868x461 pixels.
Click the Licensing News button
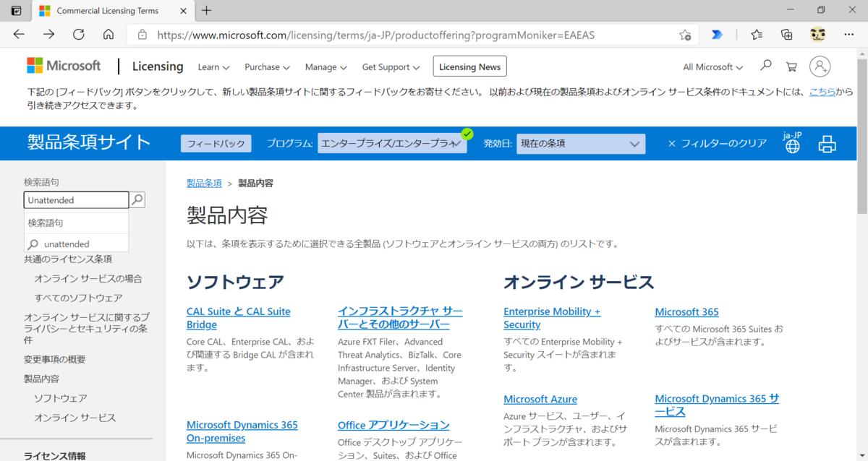pos(469,66)
